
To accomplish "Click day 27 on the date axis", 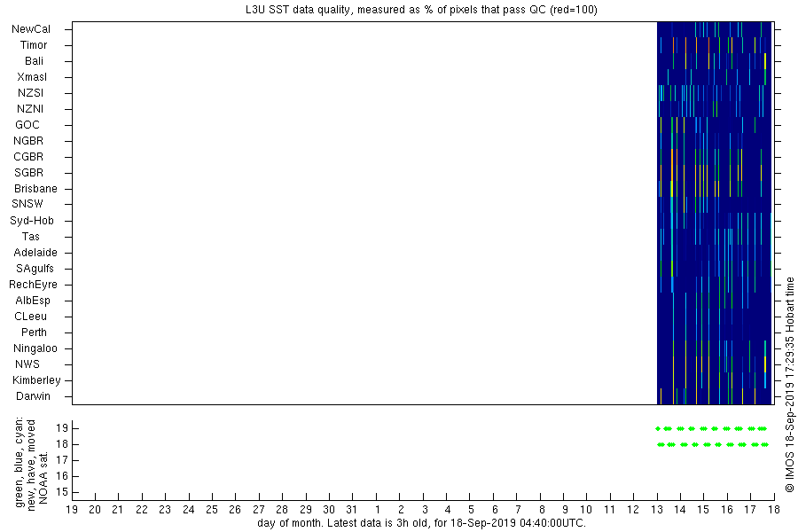I will click(259, 509).
